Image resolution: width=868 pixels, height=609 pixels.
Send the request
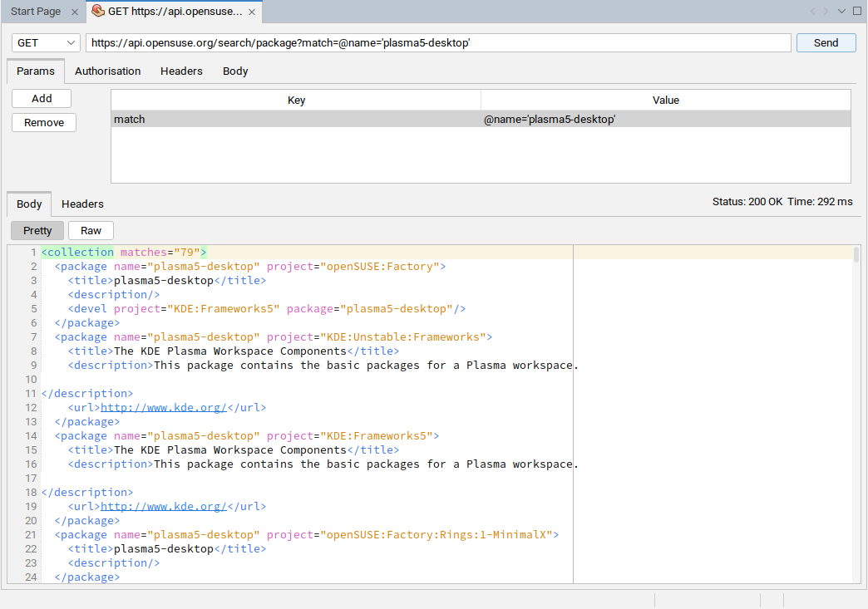click(x=826, y=42)
